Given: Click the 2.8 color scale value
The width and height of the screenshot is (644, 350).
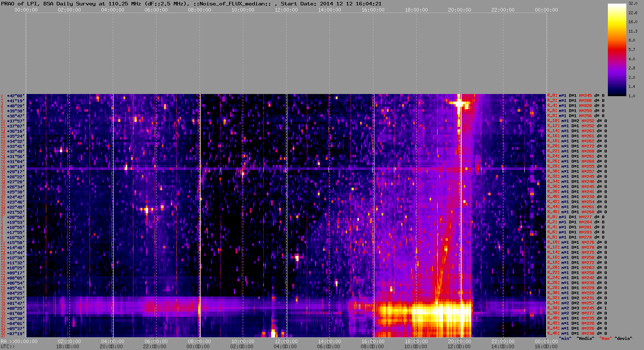Looking at the screenshot, I should pos(632,68).
